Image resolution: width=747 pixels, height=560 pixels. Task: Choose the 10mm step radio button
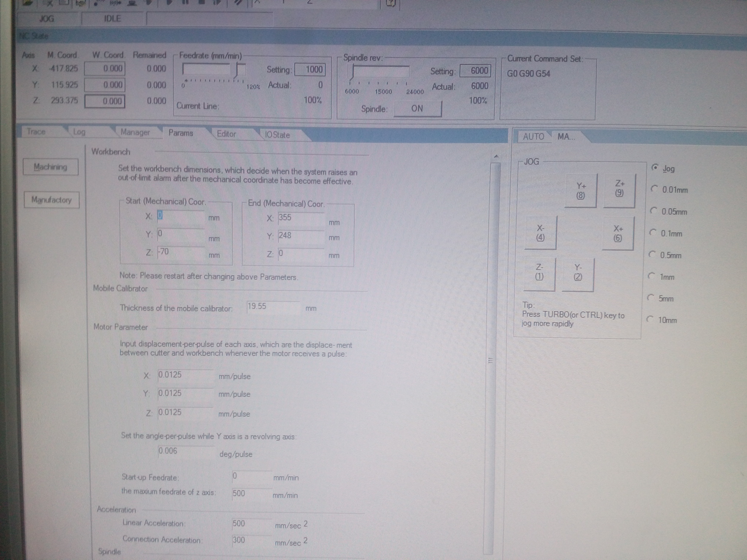click(x=650, y=319)
